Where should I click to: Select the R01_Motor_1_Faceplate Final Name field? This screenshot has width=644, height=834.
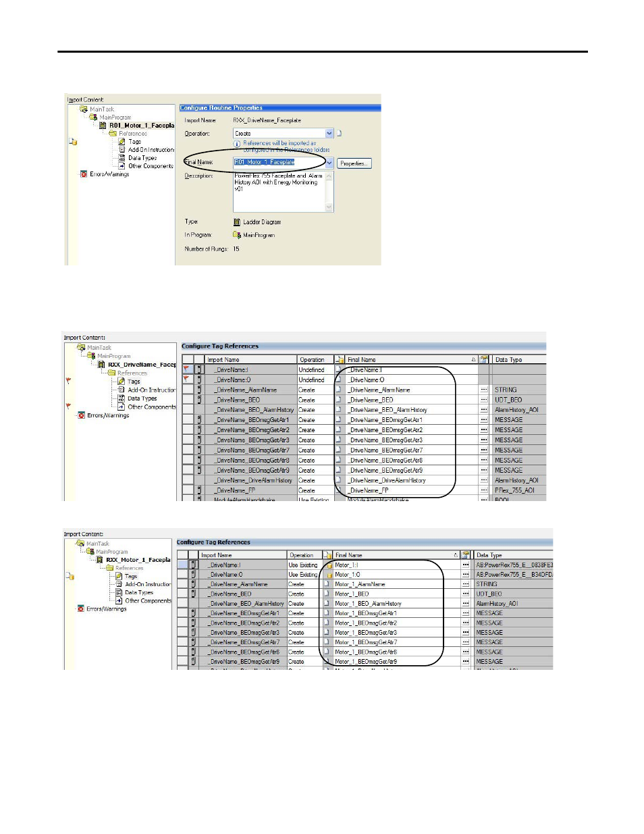click(x=279, y=163)
